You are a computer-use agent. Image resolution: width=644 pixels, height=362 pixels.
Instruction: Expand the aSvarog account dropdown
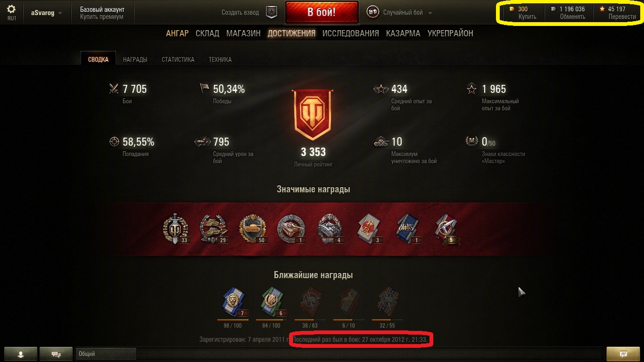tap(46, 13)
